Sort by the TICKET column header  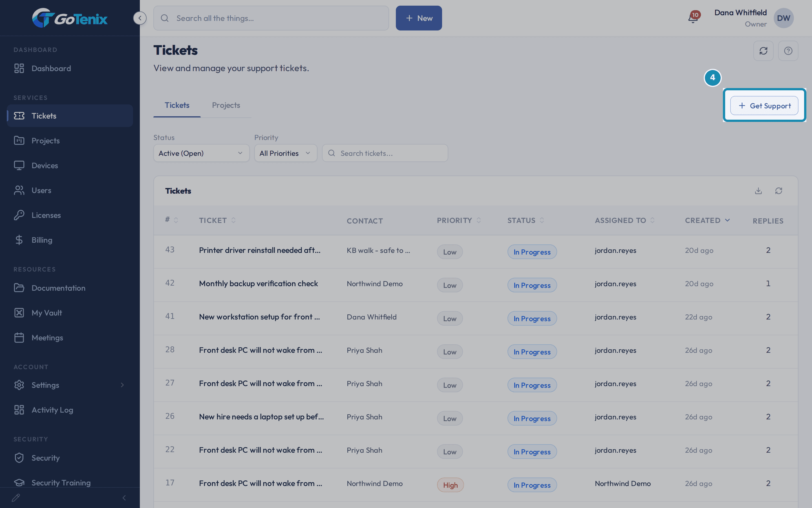click(x=217, y=220)
